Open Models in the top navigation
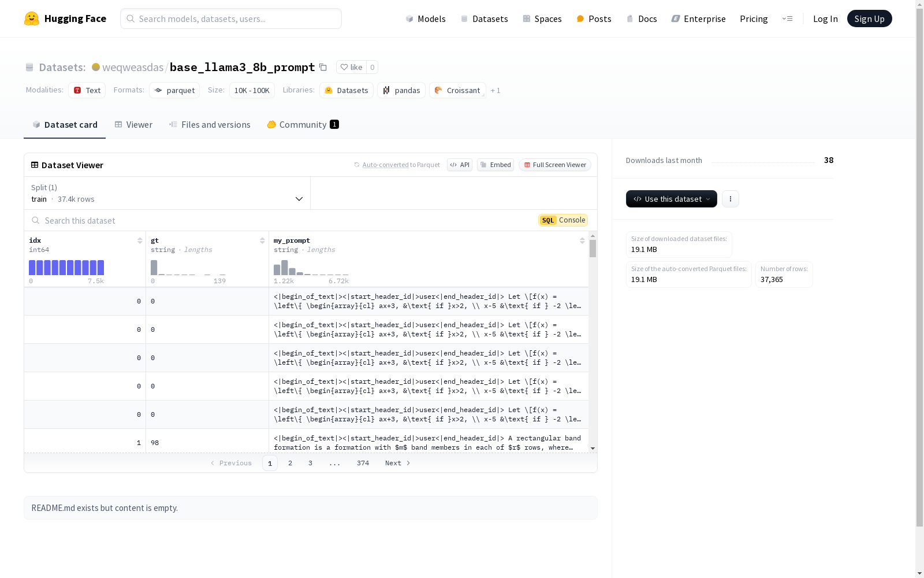 (x=426, y=18)
